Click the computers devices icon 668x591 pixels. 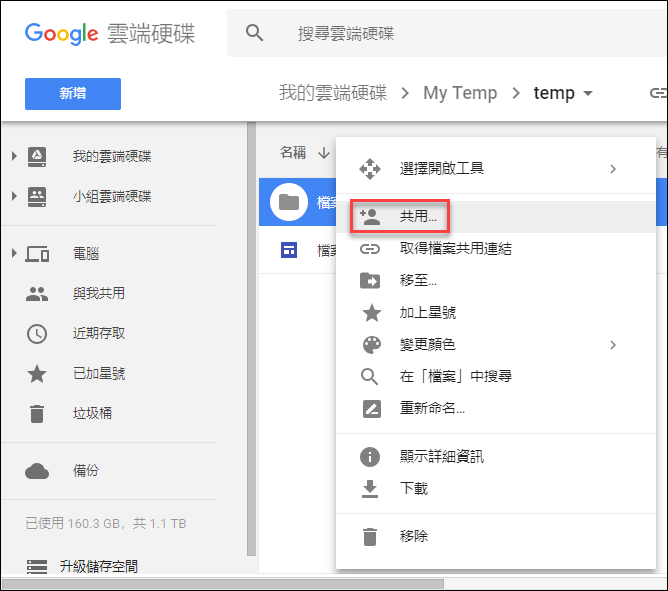37,254
